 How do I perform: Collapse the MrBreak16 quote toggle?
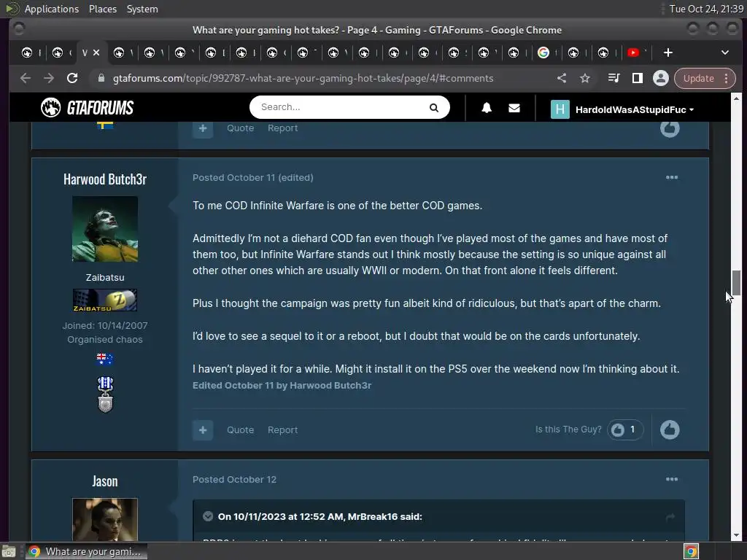click(x=208, y=516)
